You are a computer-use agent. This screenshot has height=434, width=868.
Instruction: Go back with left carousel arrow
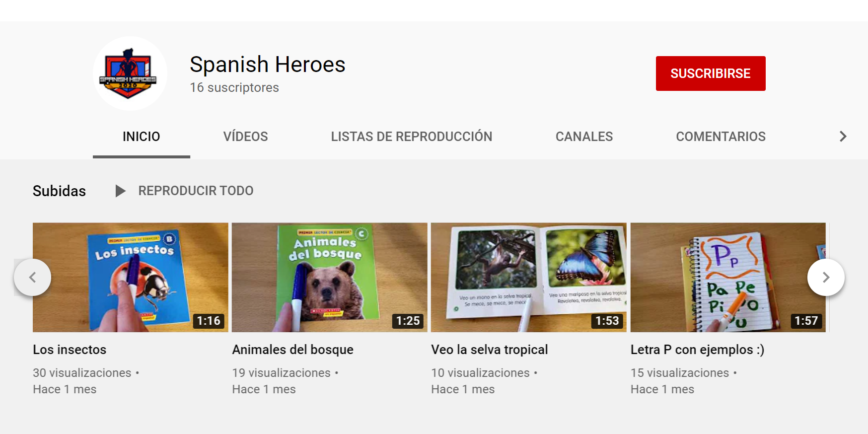click(33, 277)
